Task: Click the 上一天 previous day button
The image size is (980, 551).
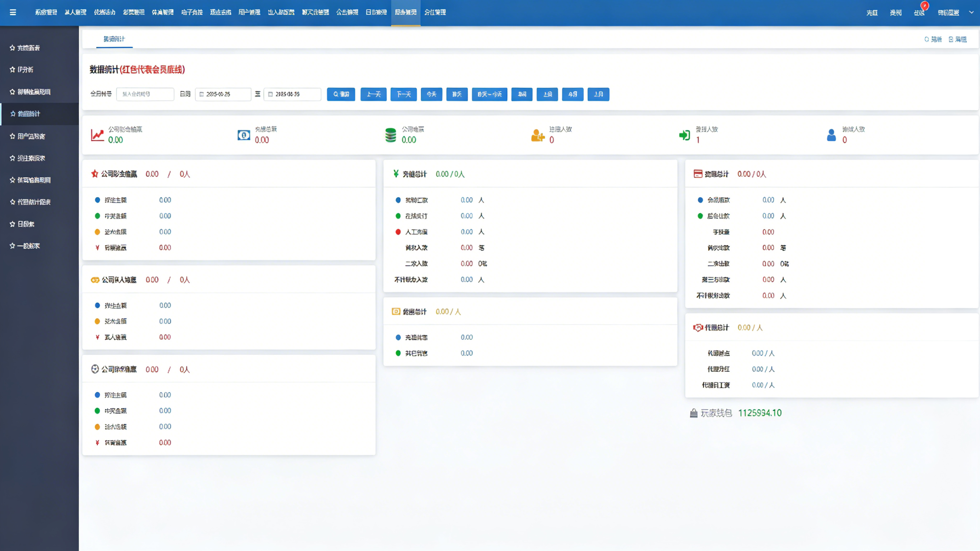Action: tap(373, 94)
